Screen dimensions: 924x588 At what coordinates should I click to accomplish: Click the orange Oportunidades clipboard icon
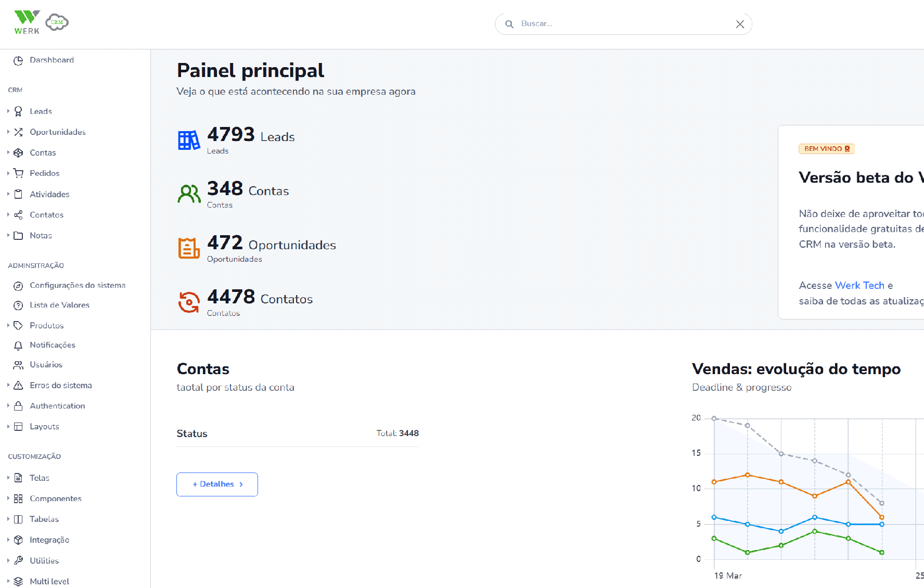[x=188, y=248]
